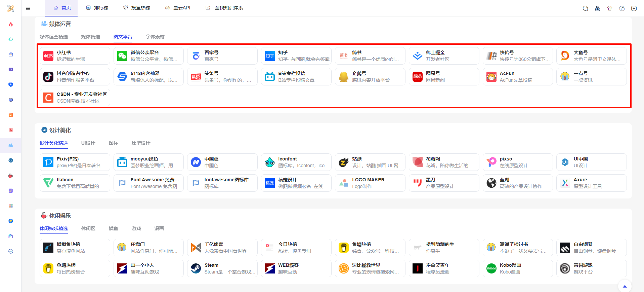Viewport: 644px width, 292px height.
Task: Open the 全栈知识体系 external link
Action: pos(224,8)
